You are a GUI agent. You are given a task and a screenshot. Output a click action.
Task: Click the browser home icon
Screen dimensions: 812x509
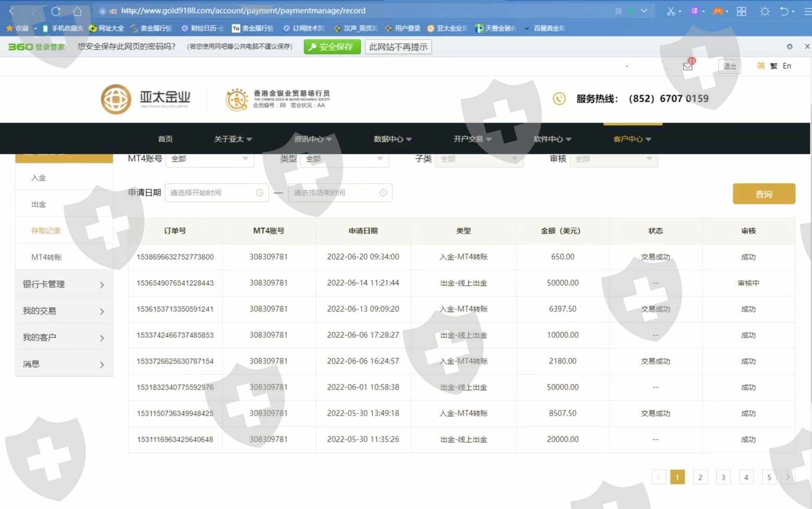[x=77, y=11]
